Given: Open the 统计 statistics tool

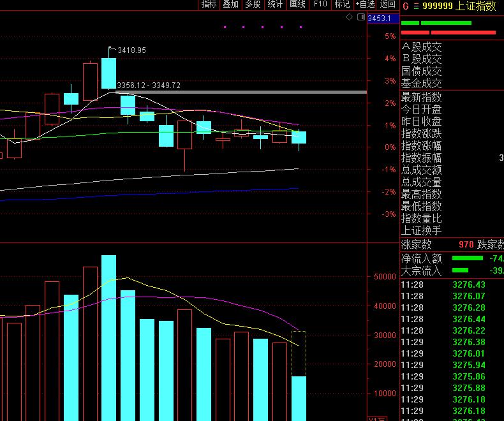Looking at the screenshot, I should pos(275,4).
